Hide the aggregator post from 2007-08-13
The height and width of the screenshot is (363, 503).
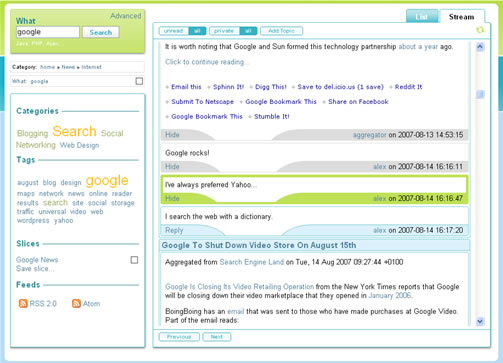point(172,135)
